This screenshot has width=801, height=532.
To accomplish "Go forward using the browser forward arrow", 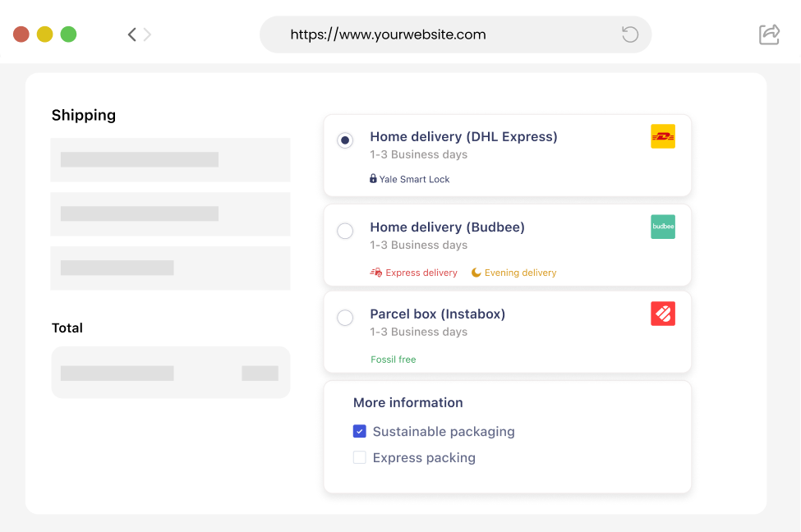I will pos(148,34).
